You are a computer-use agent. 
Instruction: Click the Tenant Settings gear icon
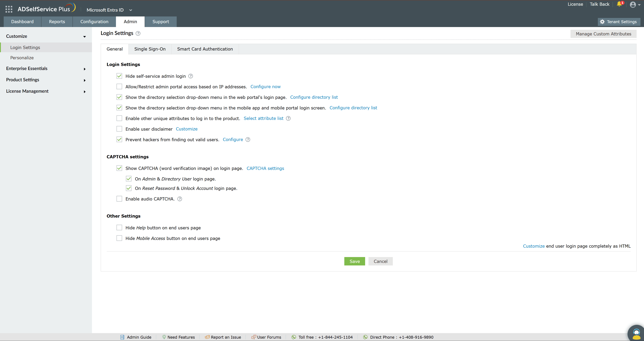point(602,22)
